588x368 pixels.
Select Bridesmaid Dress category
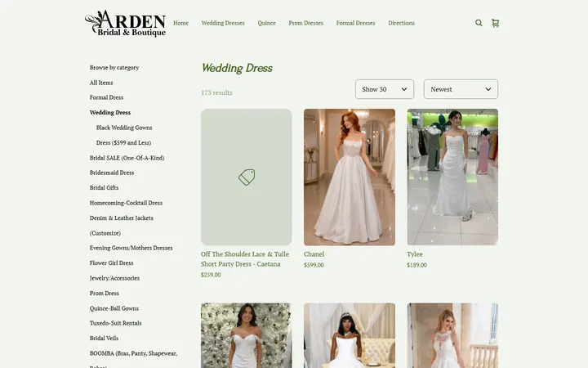click(x=112, y=173)
